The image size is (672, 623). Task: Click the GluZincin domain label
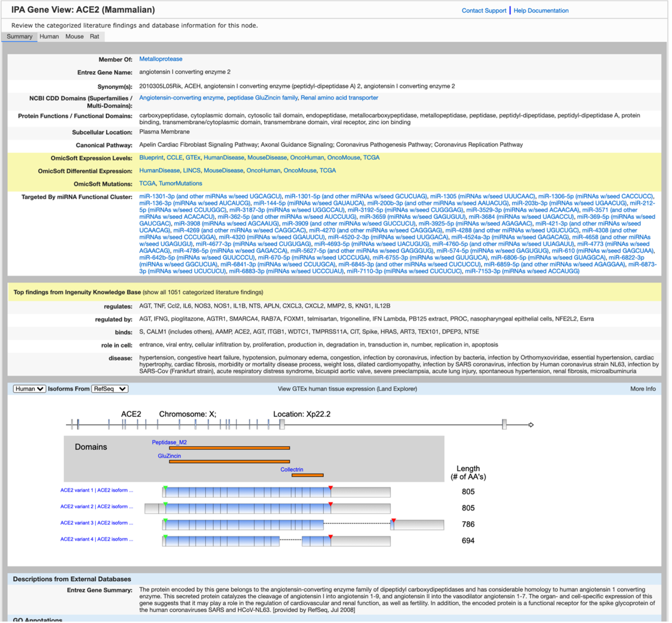click(x=169, y=456)
